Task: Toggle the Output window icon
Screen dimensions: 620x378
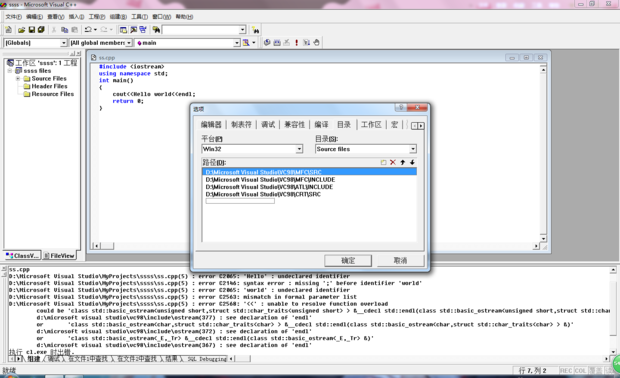Action: pos(133,30)
